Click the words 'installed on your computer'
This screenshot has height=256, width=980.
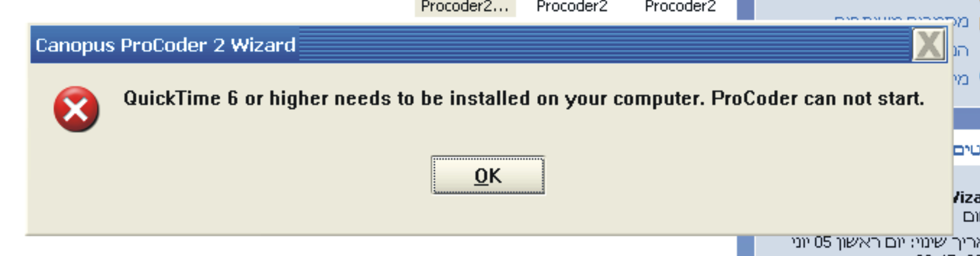click(x=576, y=99)
